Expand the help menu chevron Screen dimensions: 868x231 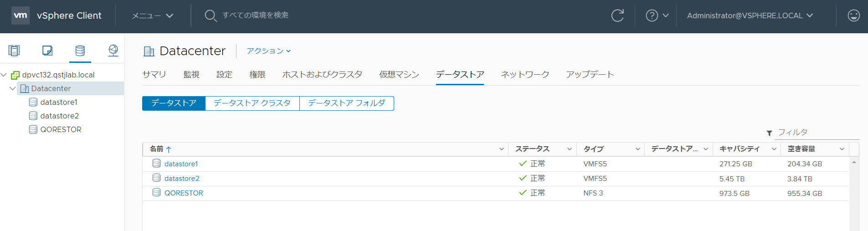pos(666,15)
